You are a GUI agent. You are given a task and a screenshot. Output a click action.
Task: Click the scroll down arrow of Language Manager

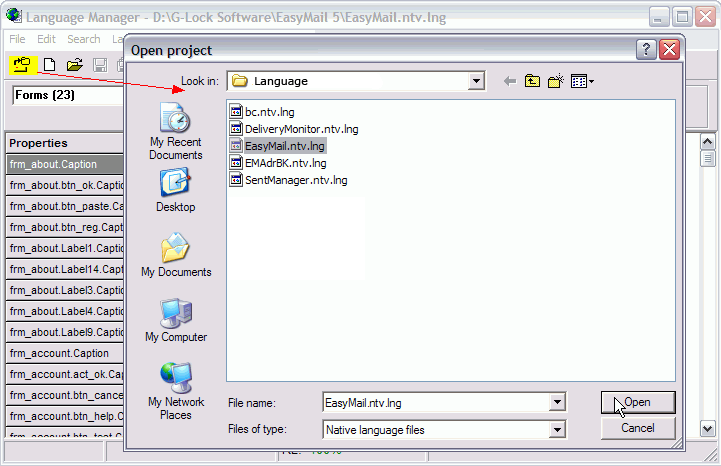[x=707, y=429]
